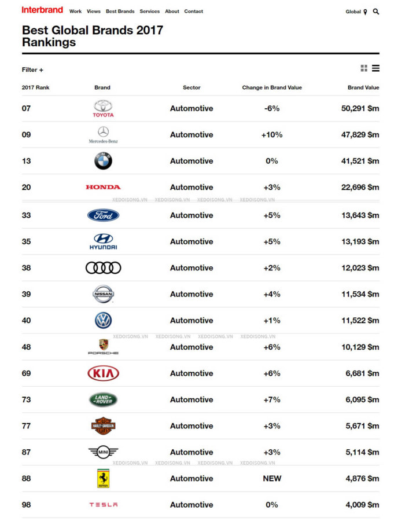Click the Audi four rings logo

pyautogui.click(x=103, y=268)
